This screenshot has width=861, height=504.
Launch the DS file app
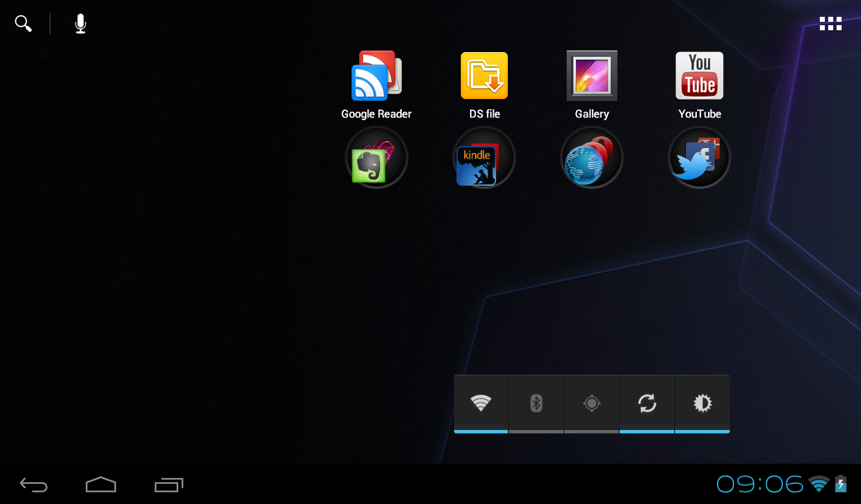[483, 76]
